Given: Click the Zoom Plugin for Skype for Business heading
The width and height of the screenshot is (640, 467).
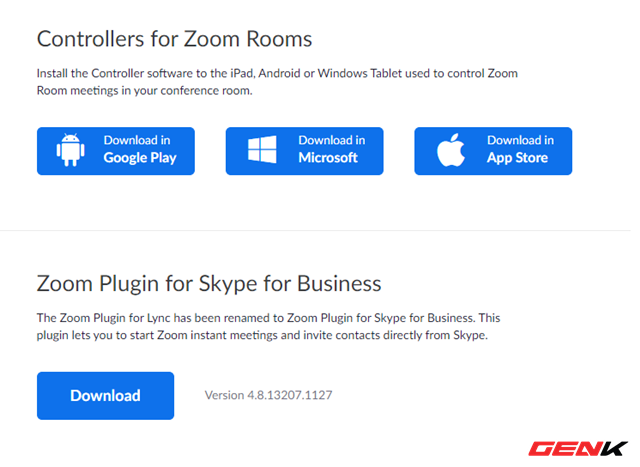Looking at the screenshot, I should pyautogui.click(x=209, y=284).
